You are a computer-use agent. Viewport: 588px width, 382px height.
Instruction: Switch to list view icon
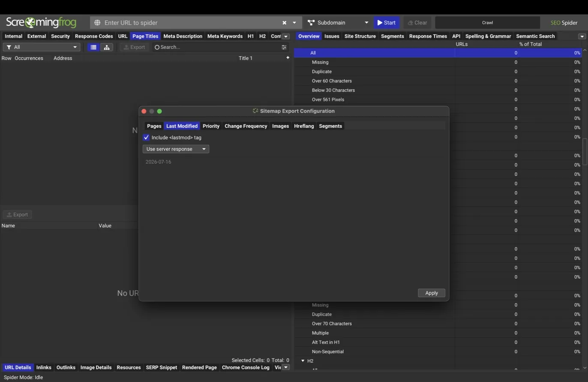coord(93,47)
